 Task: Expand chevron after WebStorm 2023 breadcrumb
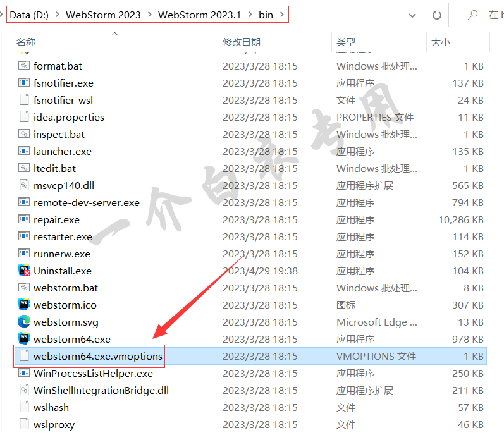(x=149, y=15)
